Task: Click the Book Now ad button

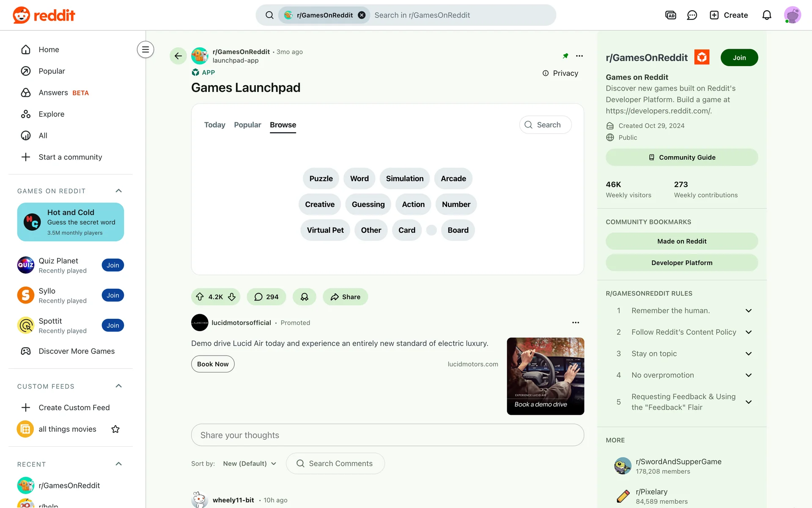Action: (213, 364)
